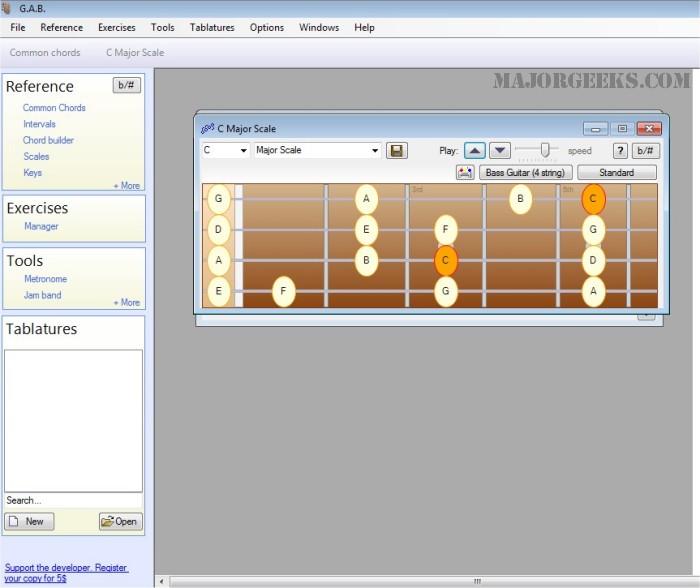The height and width of the screenshot is (588, 700).
Task: Click the G note on the D string fifth fret
Action: (593, 229)
